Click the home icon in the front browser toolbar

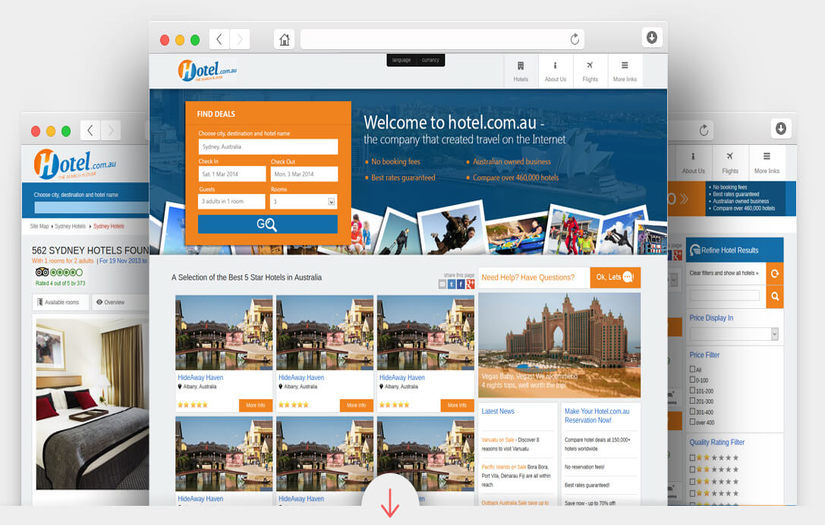point(284,39)
